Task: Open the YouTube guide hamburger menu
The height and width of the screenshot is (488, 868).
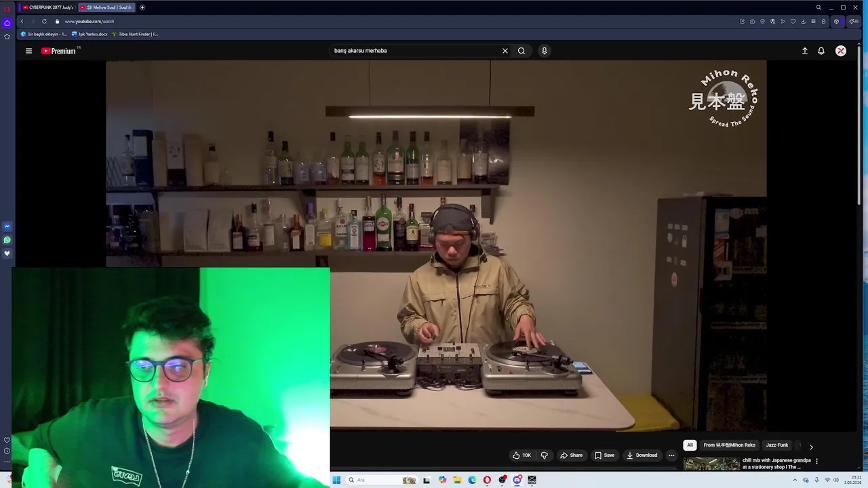Action: coord(28,51)
